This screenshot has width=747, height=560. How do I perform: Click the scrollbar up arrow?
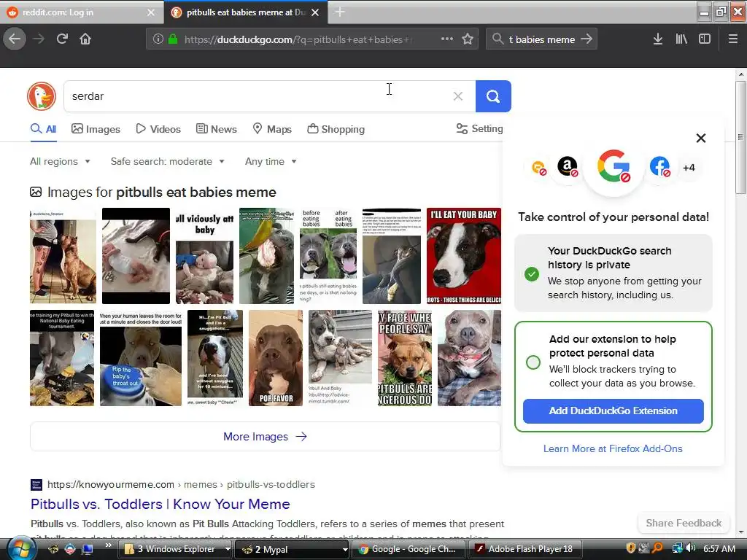741,74
